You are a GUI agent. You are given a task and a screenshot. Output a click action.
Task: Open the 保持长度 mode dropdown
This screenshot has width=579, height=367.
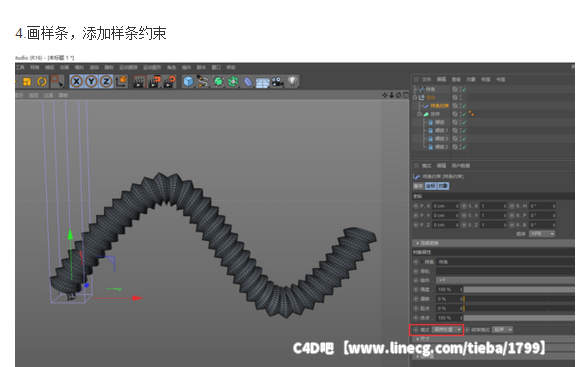tap(447, 329)
